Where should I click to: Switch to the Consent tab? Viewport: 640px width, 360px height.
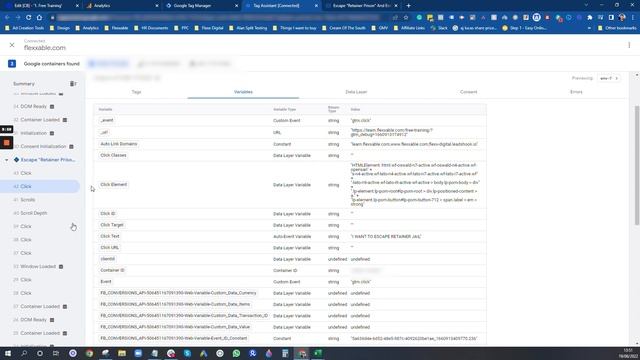(x=469, y=92)
